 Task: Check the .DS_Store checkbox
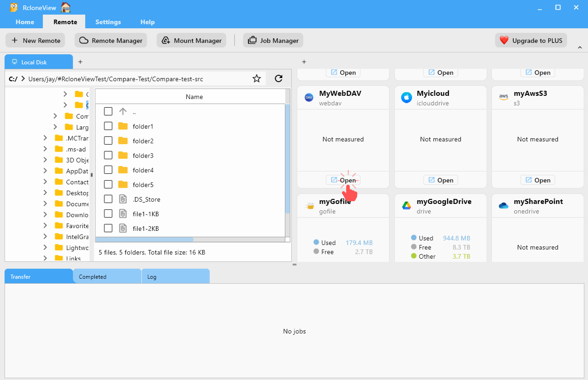click(108, 199)
